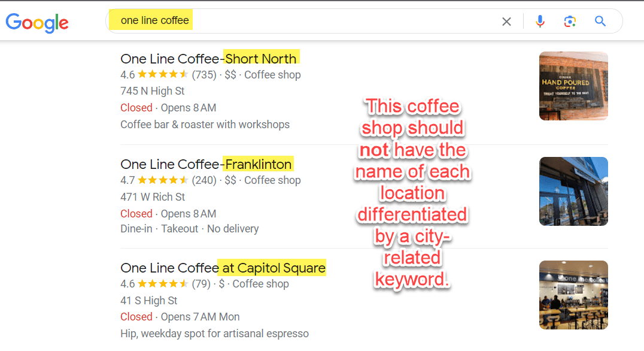The image size is (644, 351).
Task: View the Hand Poured sign photo thumbnail
Action: 573,86
